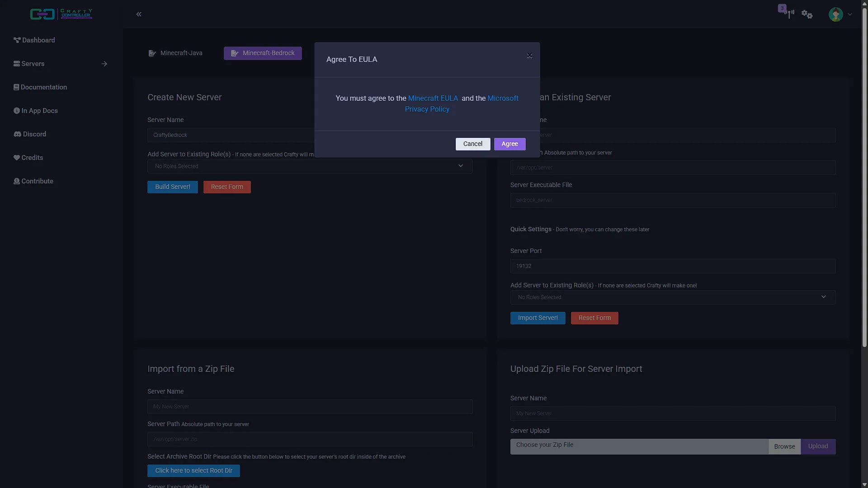868x488 pixels.
Task: Reset the Create New Server form
Action: point(227,187)
